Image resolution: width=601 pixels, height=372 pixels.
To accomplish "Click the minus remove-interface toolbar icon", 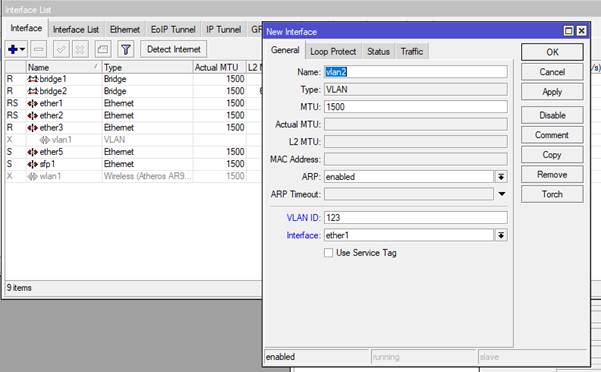I will (39, 49).
